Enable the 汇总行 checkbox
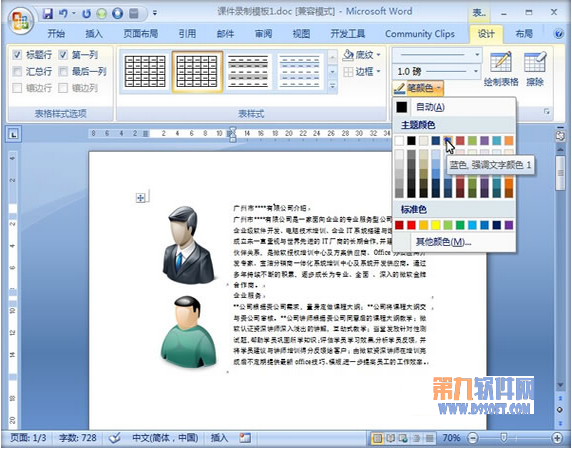 click(x=17, y=71)
